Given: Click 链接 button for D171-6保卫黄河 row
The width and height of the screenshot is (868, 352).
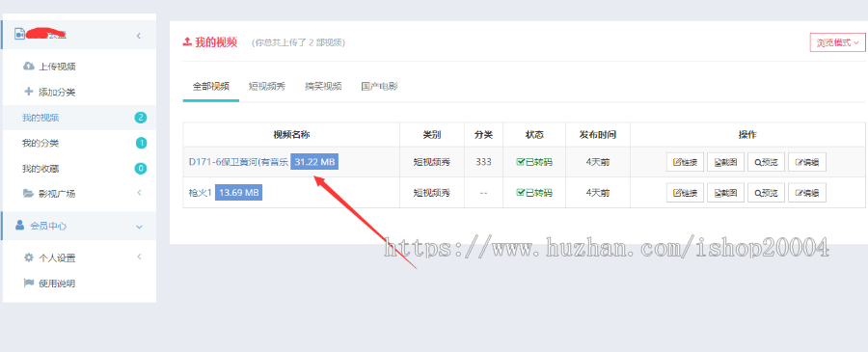Looking at the screenshot, I should coord(685,163).
